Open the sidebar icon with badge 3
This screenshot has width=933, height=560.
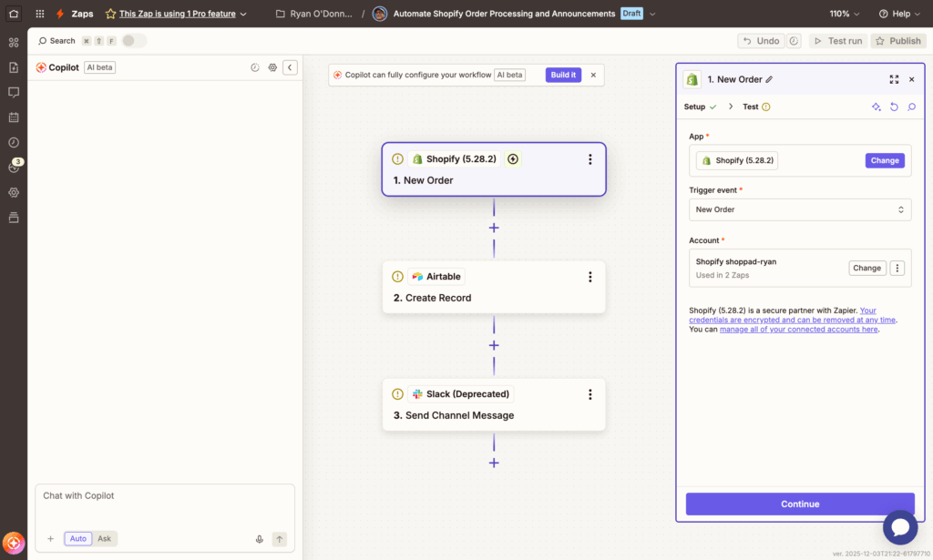click(15, 167)
